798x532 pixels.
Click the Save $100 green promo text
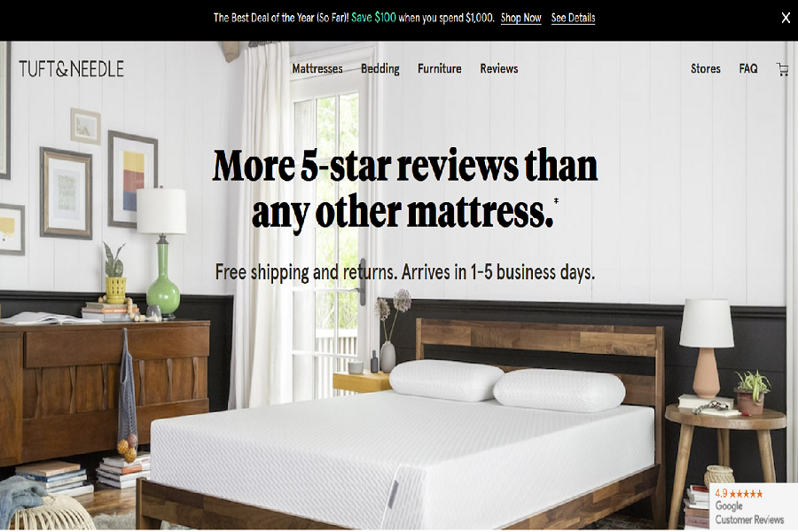point(373,18)
